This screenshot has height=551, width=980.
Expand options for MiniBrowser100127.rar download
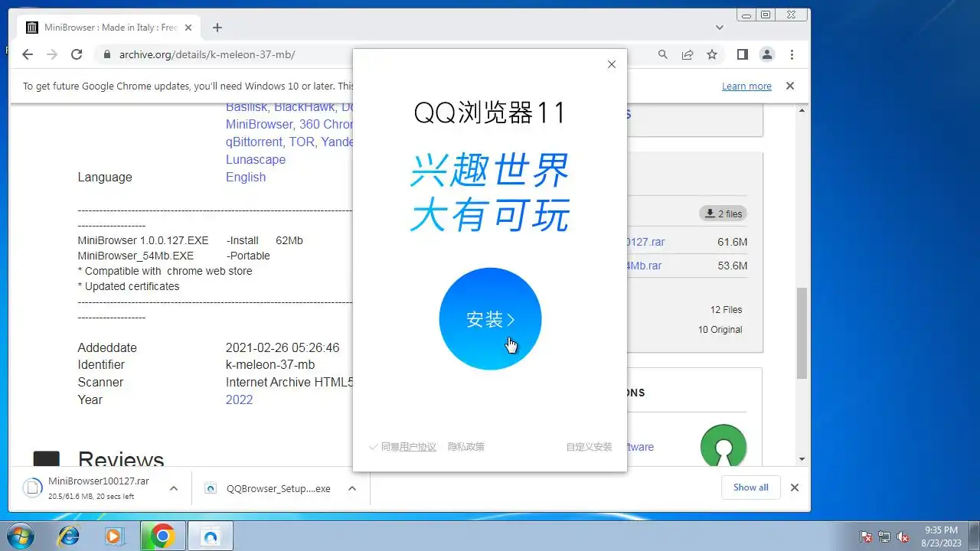pyautogui.click(x=174, y=487)
